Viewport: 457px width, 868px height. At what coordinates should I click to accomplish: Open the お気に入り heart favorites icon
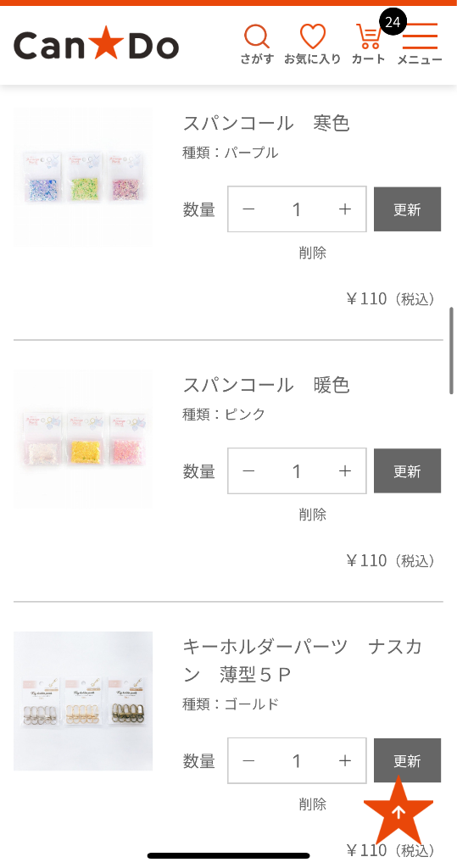pyautogui.click(x=312, y=44)
